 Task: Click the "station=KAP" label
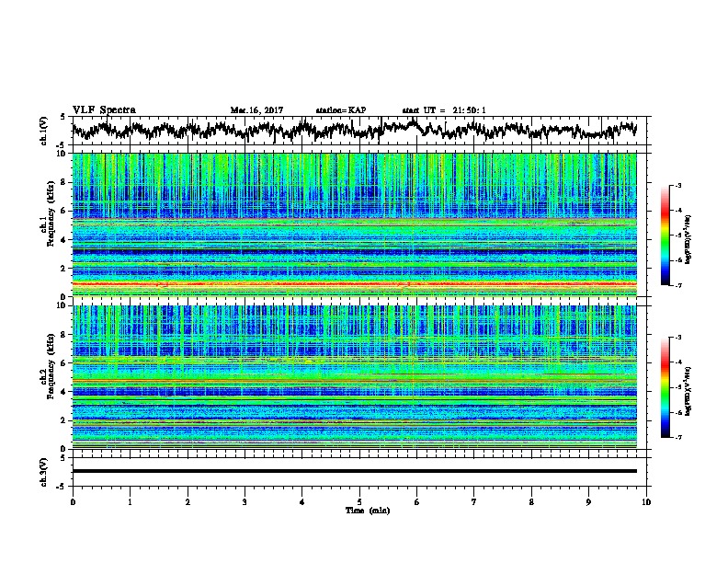pyautogui.click(x=341, y=110)
